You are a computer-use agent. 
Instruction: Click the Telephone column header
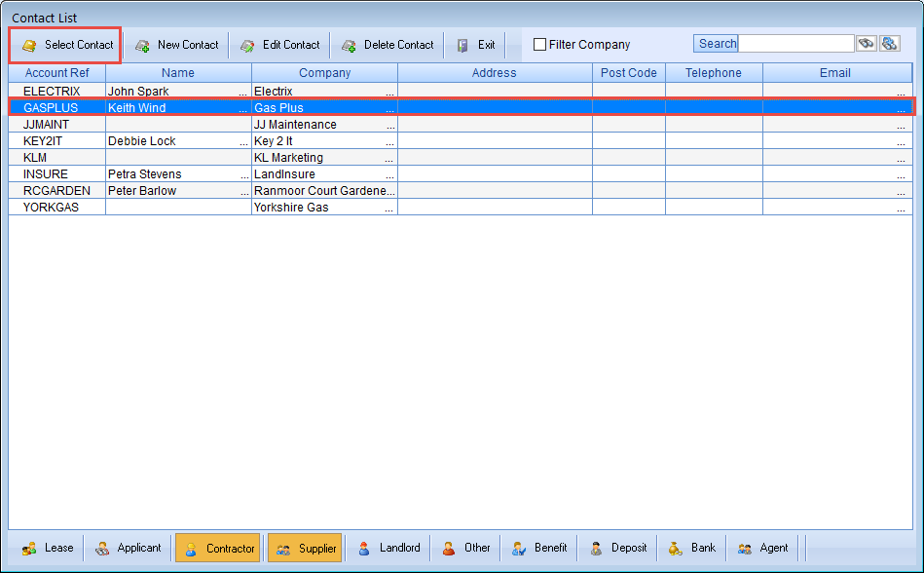point(714,73)
